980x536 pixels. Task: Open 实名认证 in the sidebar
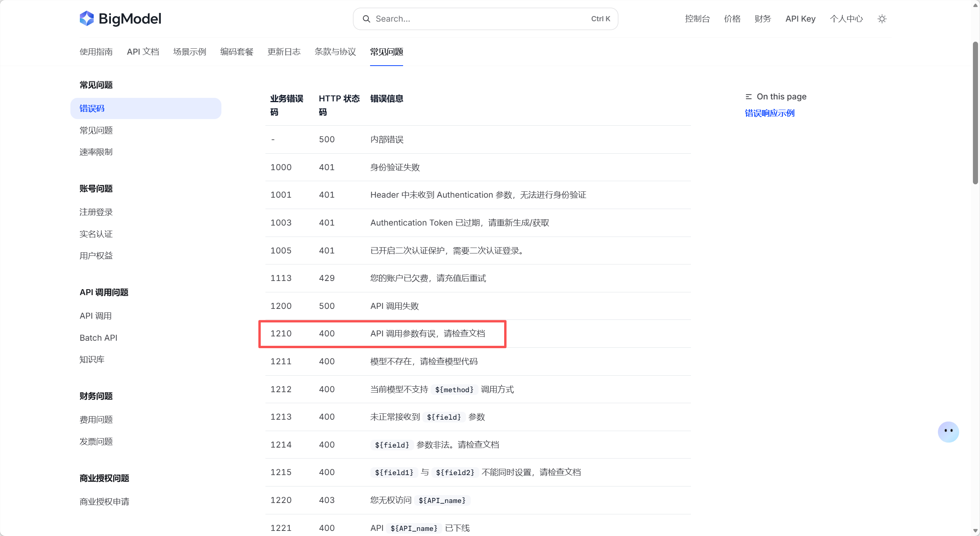pos(96,234)
